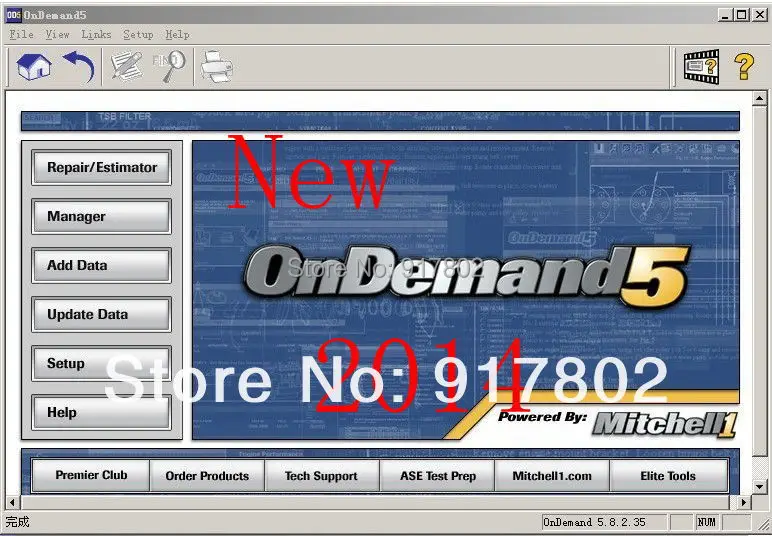Click the OnDemand5 splash banner image
This screenshot has width=772, height=536.
click(466, 290)
